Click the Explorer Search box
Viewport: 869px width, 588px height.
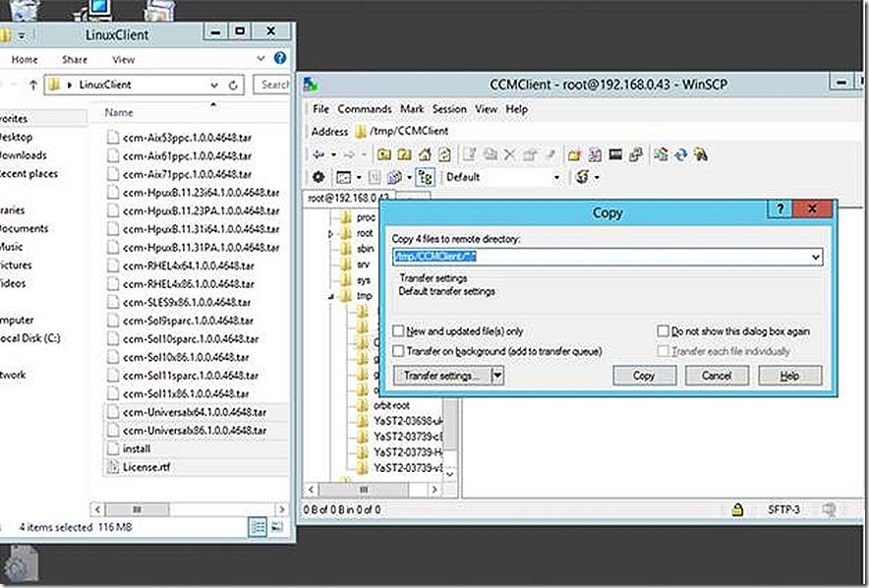(x=272, y=85)
